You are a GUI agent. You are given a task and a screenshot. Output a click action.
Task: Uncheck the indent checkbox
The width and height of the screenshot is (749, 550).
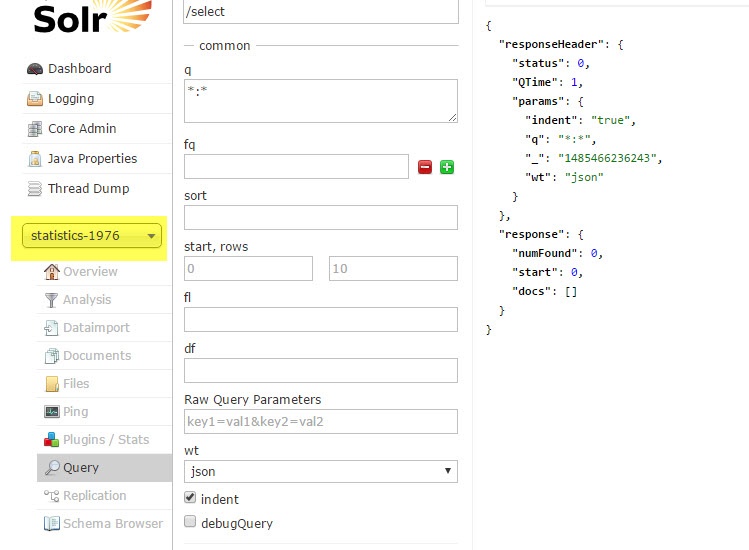click(191, 498)
